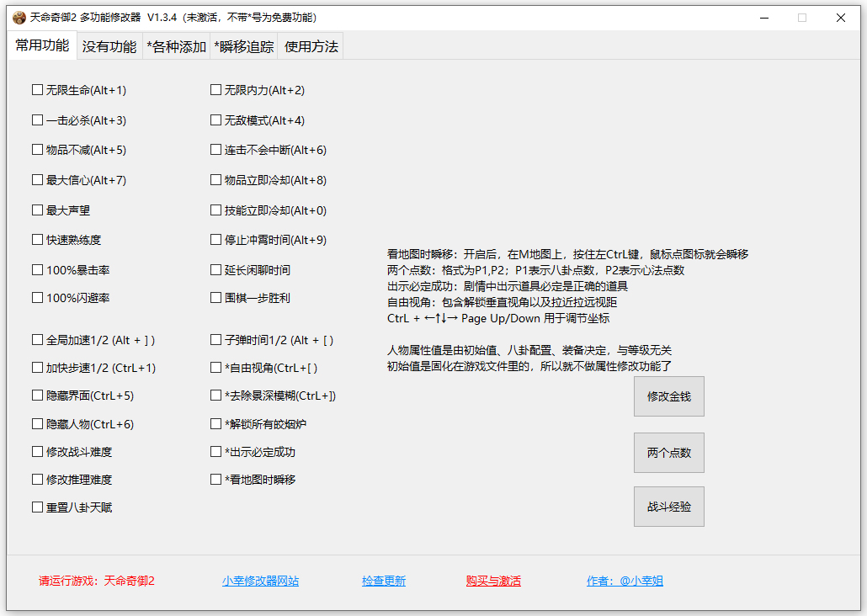The height and width of the screenshot is (616, 867).
Task: Open 购买与激活 link
Action: [493, 581]
